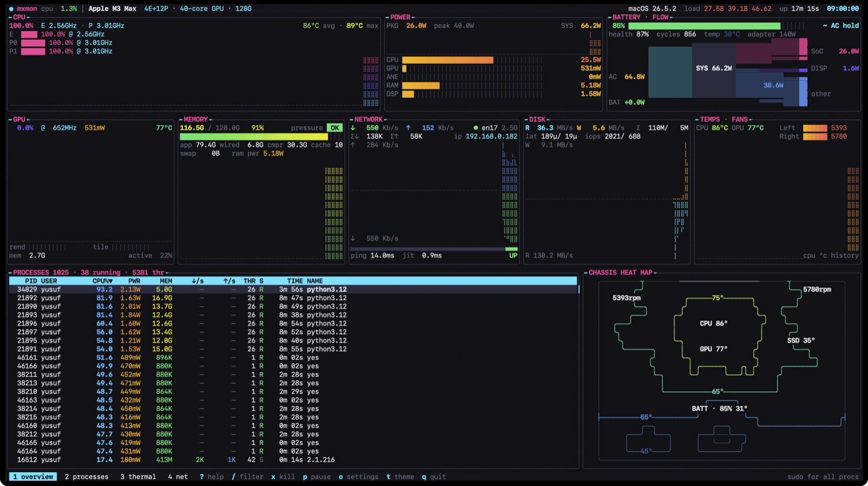
Task: Click the process list scrollbar thumb
Action: click(579, 289)
